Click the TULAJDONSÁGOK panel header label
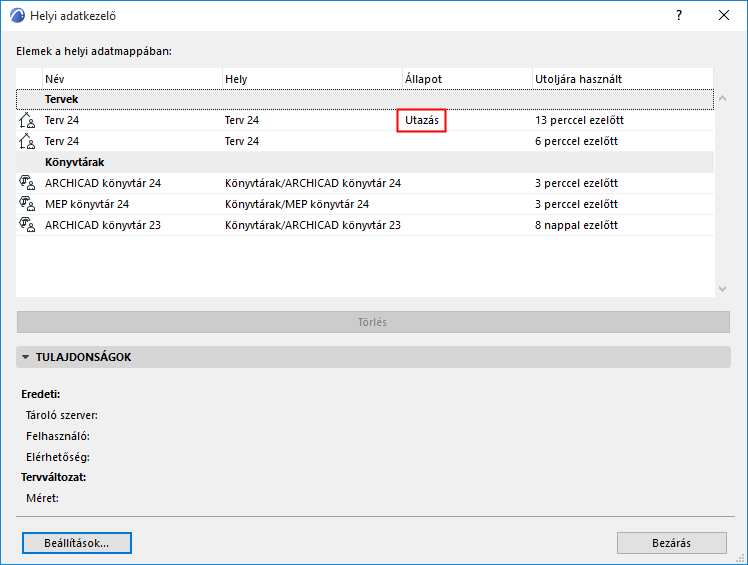 (x=83, y=357)
